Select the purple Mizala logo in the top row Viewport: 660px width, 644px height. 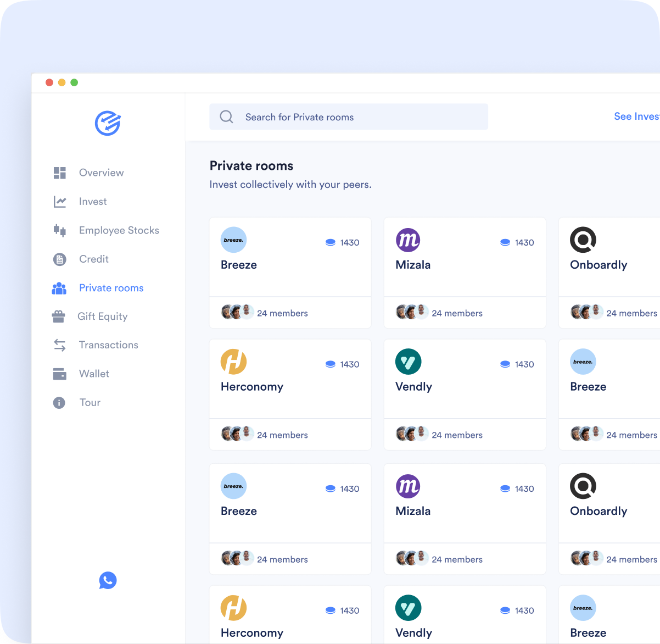[408, 240]
